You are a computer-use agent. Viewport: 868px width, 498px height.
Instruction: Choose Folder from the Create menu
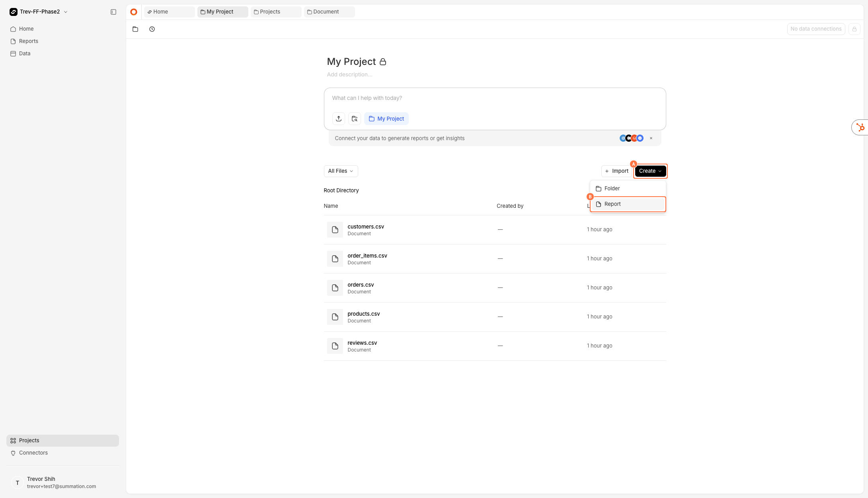628,189
